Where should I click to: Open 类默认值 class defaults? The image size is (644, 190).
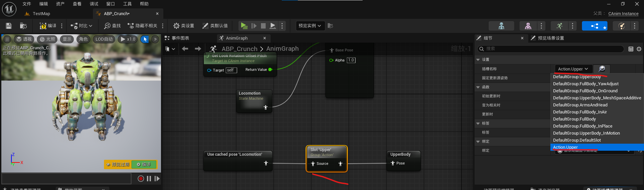[215, 26]
